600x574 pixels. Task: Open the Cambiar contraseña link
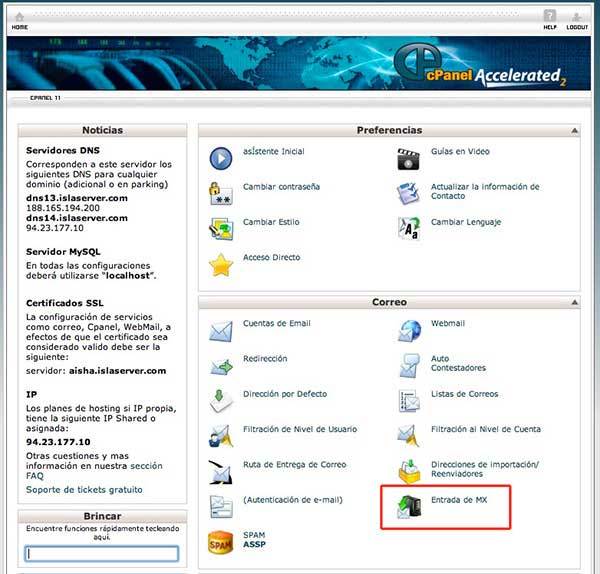pyautogui.click(x=281, y=187)
